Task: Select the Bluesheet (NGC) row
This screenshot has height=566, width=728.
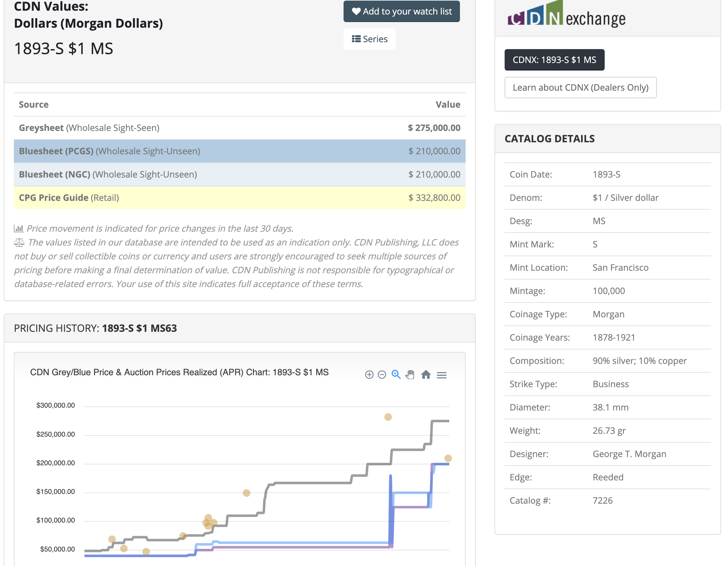Action: (x=240, y=174)
